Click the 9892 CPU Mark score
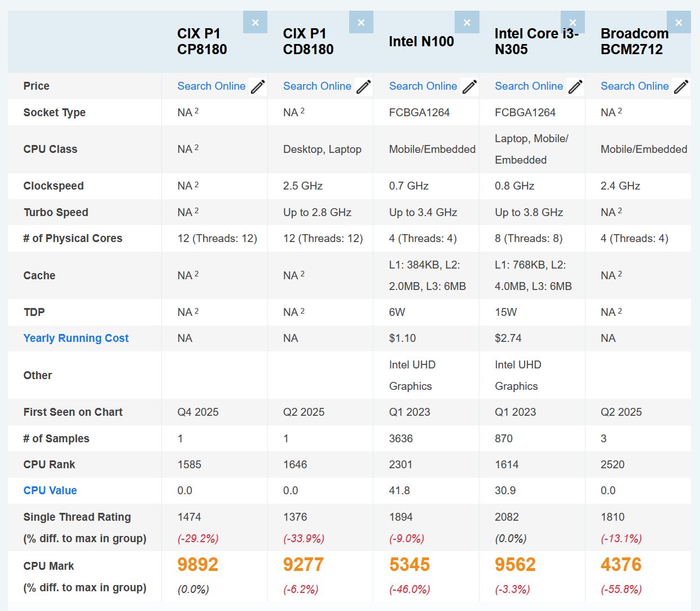 tap(197, 565)
